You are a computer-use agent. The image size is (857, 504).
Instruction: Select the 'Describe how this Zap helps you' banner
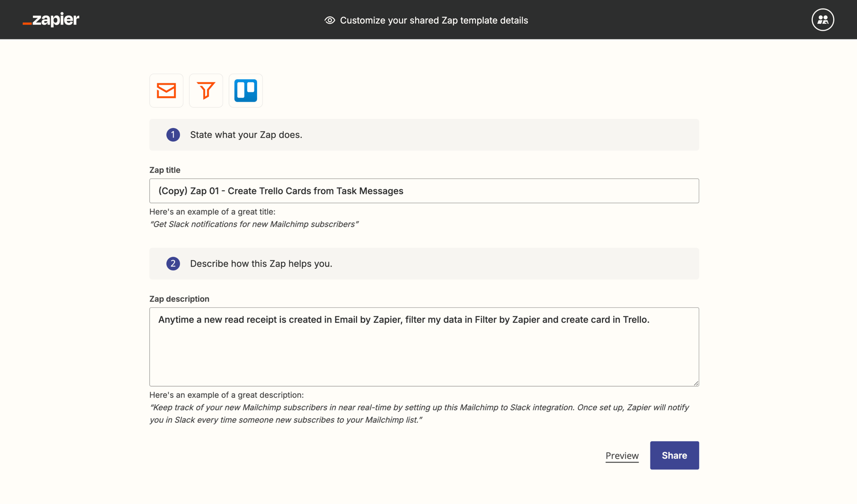[x=424, y=264]
